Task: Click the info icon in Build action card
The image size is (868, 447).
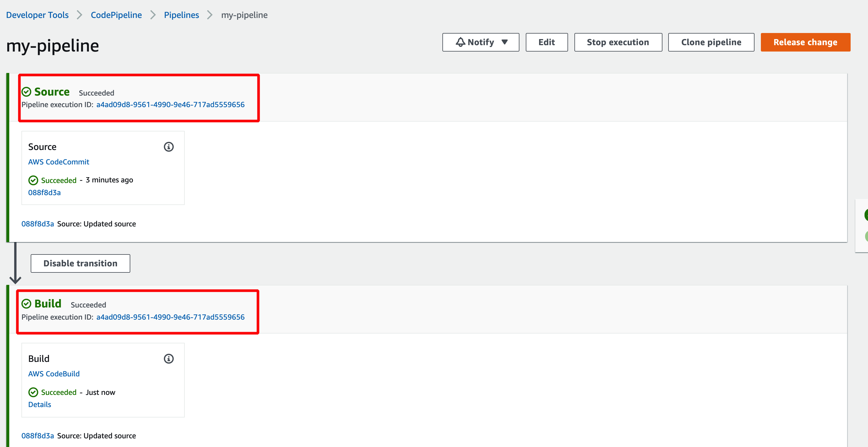Action: [x=169, y=359]
